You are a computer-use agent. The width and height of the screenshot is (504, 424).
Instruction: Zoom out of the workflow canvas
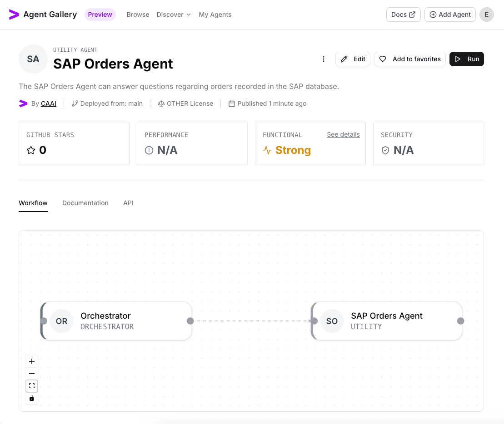[32, 373]
